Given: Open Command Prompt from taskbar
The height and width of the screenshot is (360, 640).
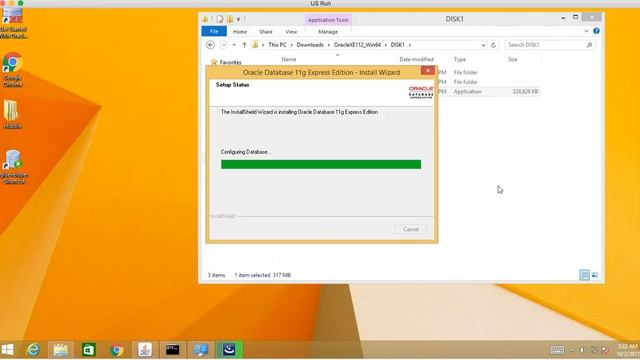Looking at the screenshot, I should tap(172, 350).
